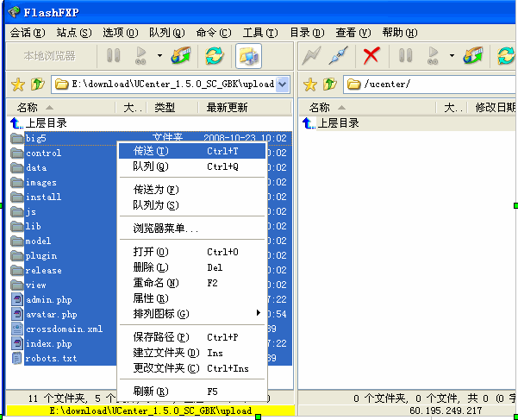Choose 重命名(N) in the context menu
This screenshot has width=518, height=420.
point(192,283)
